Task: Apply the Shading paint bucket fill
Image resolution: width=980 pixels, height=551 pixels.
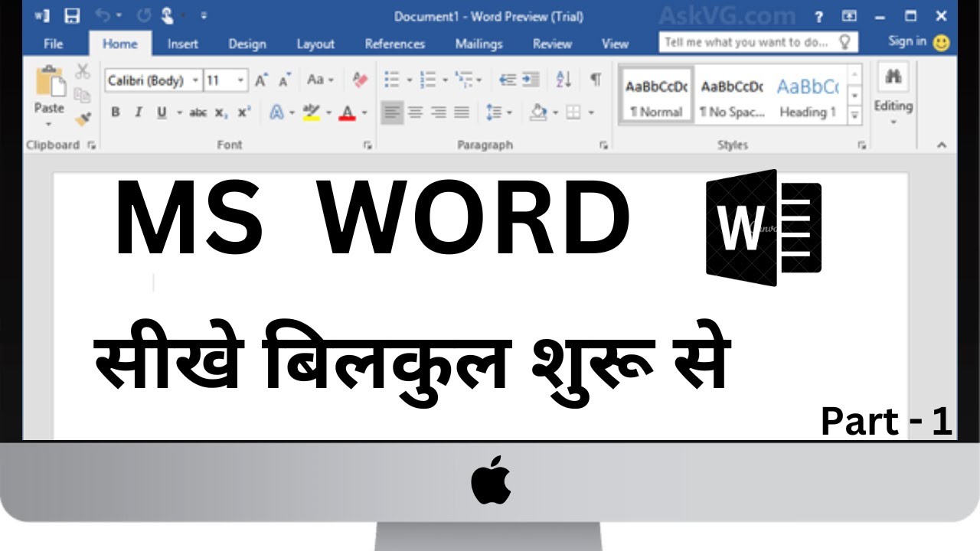Action: point(538,112)
